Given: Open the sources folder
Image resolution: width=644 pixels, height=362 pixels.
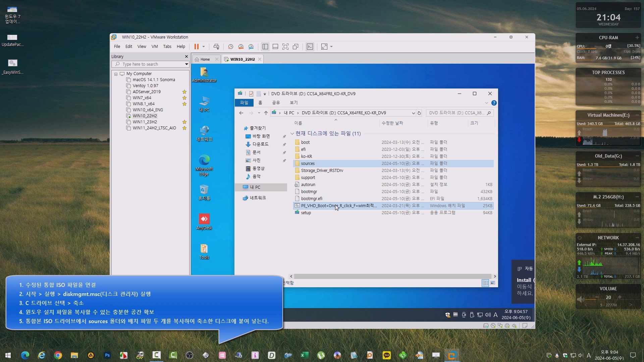Looking at the screenshot, I should 308,164.
